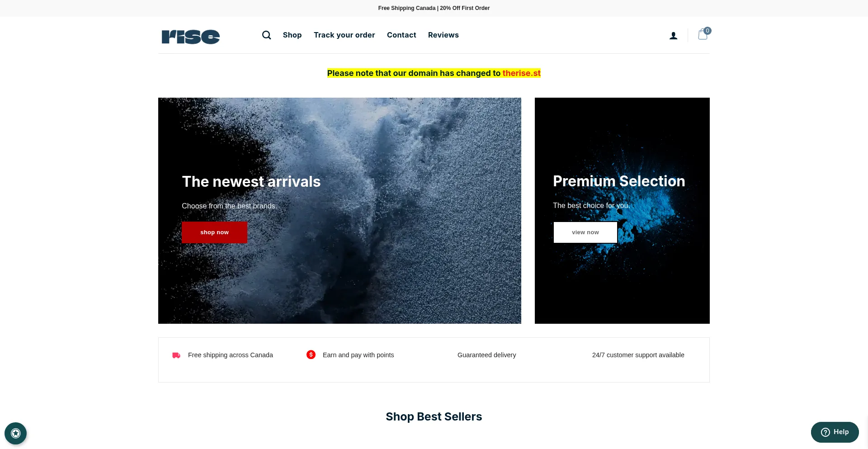This screenshot has height=449, width=868.
Task: Open the user account icon
Action: 673,36
